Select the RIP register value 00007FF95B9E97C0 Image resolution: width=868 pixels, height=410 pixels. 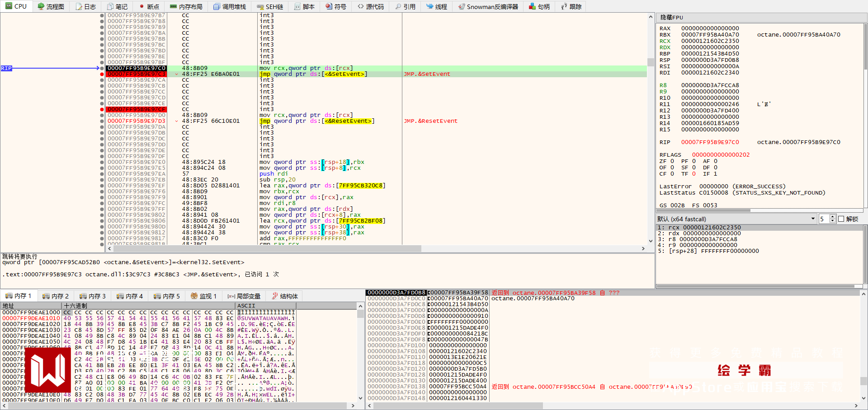(x=710, y=142)
